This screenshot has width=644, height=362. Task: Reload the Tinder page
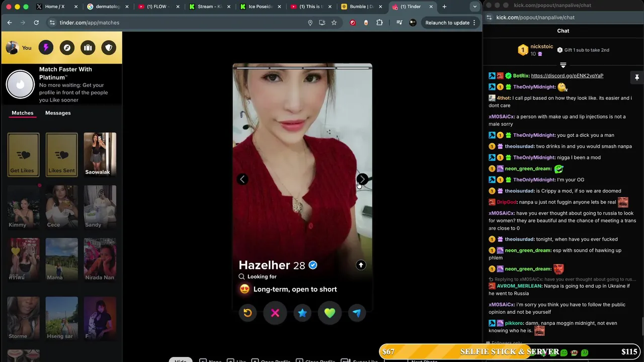36,23
